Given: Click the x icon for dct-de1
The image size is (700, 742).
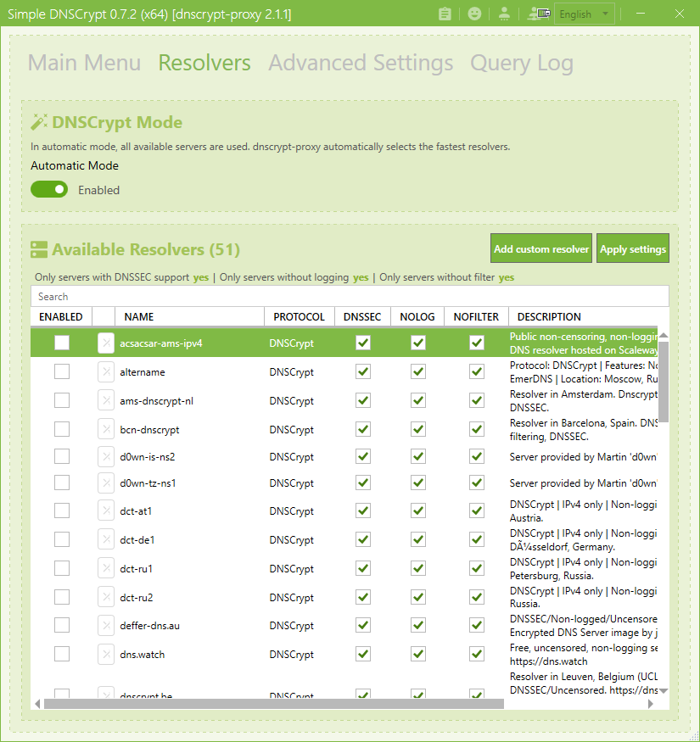Looking at the screenshot, I should click(x=106, y=539).
